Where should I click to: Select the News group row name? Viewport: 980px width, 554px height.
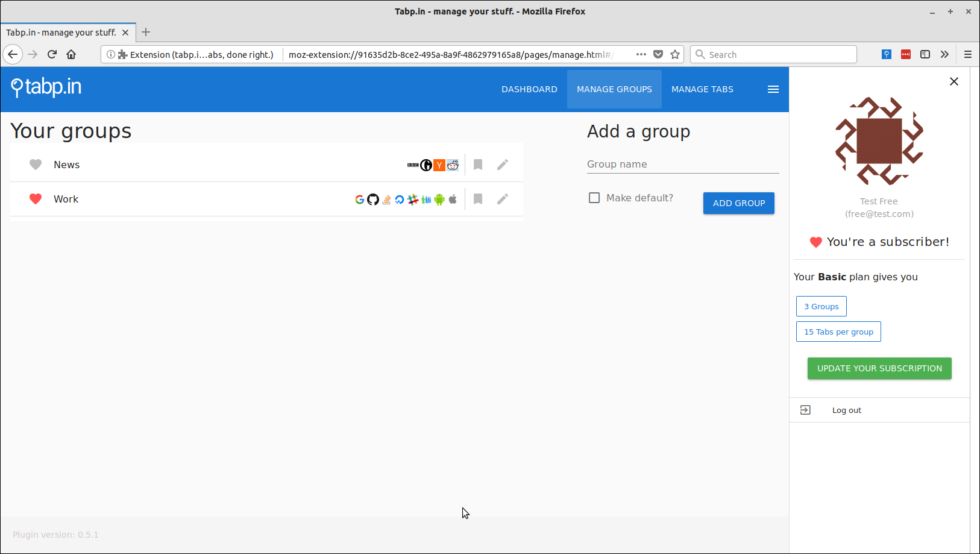66,165
